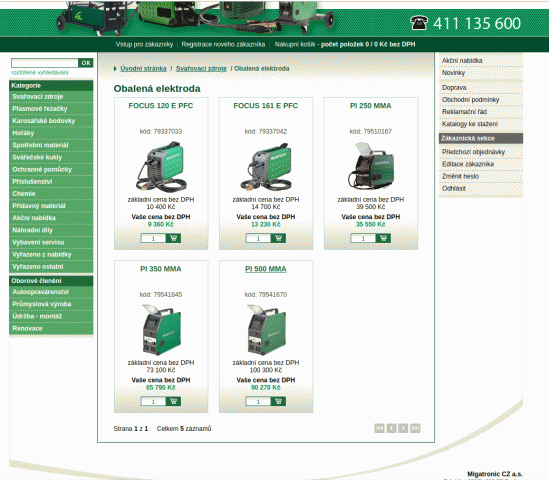Open Vstup pro zákazníky
The height and width of the screenshot is (480, 549).
coord(144,44)
